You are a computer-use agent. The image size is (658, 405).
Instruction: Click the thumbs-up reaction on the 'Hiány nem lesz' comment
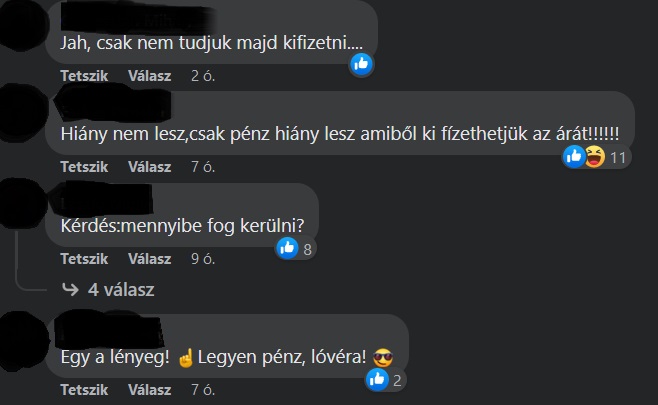574,157
